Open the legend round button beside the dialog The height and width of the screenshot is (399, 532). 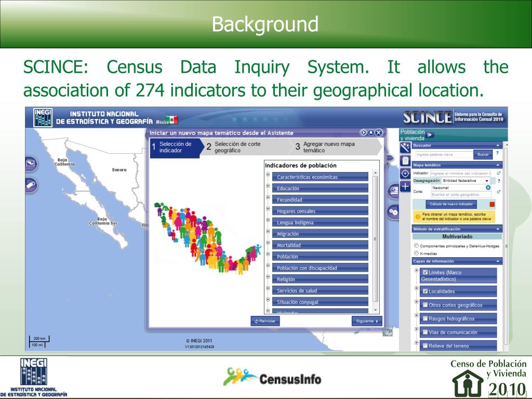[394, 190]
